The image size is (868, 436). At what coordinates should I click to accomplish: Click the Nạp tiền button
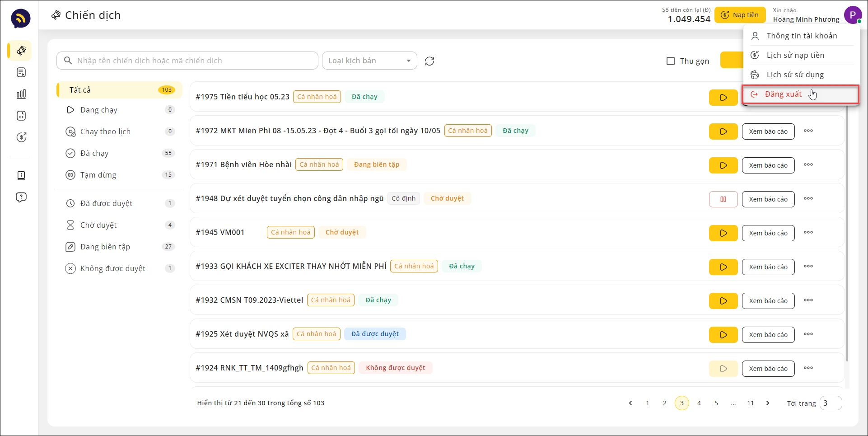(x=740, y=15)
